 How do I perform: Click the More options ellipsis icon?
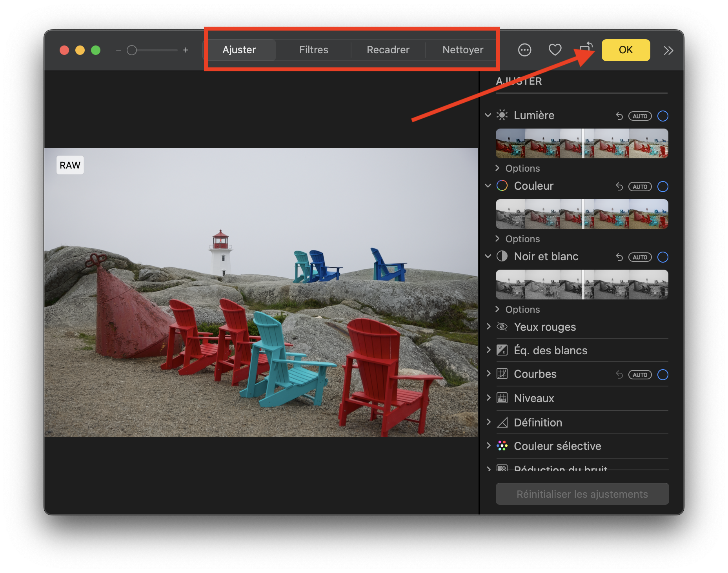pos(524,50)
